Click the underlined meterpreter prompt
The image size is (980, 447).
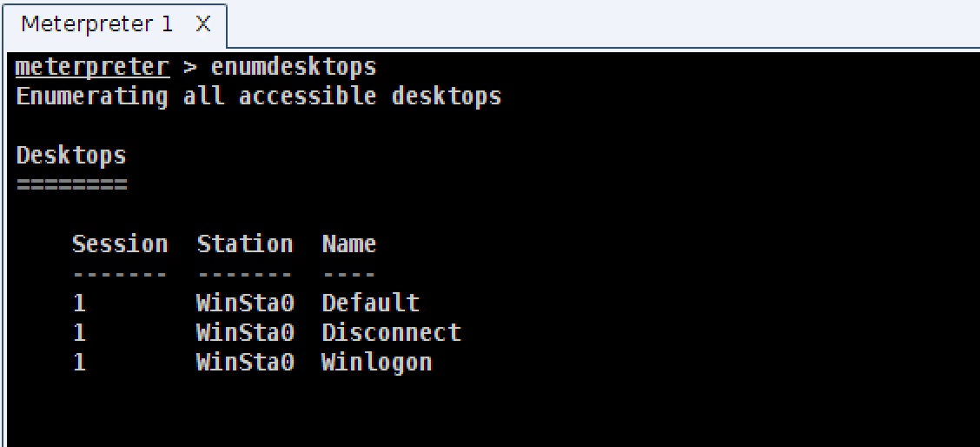93,67
